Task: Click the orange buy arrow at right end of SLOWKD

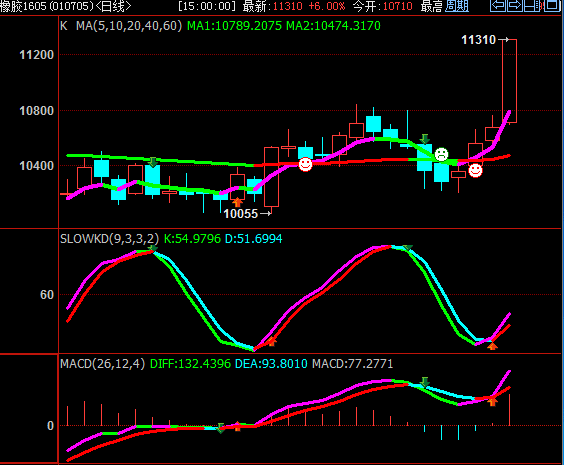Action: (492, 346)
